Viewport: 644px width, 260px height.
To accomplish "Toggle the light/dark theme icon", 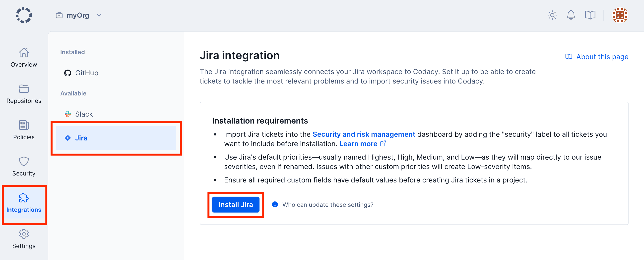I will [x=552, y=15].
